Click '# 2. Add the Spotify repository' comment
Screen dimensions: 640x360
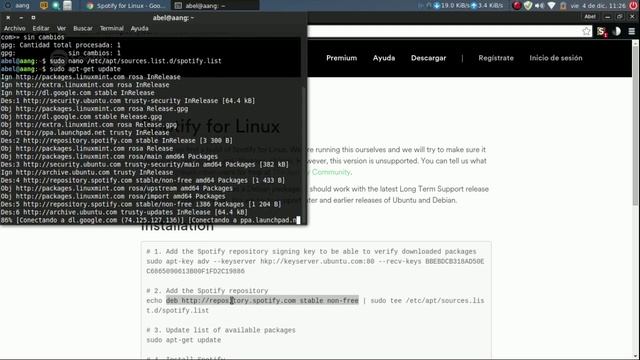[207, 291]
